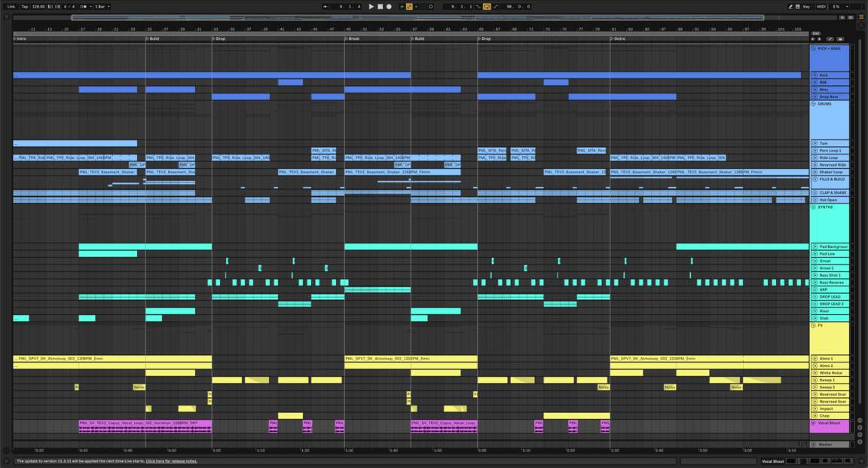Jump to the Break locator marker
868x468 pixels.
353,38
